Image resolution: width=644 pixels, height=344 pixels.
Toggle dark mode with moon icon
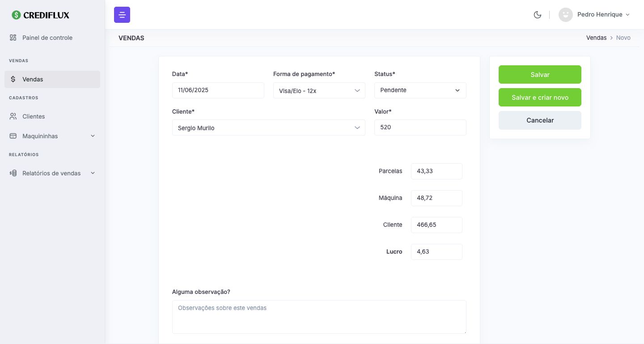[x=538, y=15]
